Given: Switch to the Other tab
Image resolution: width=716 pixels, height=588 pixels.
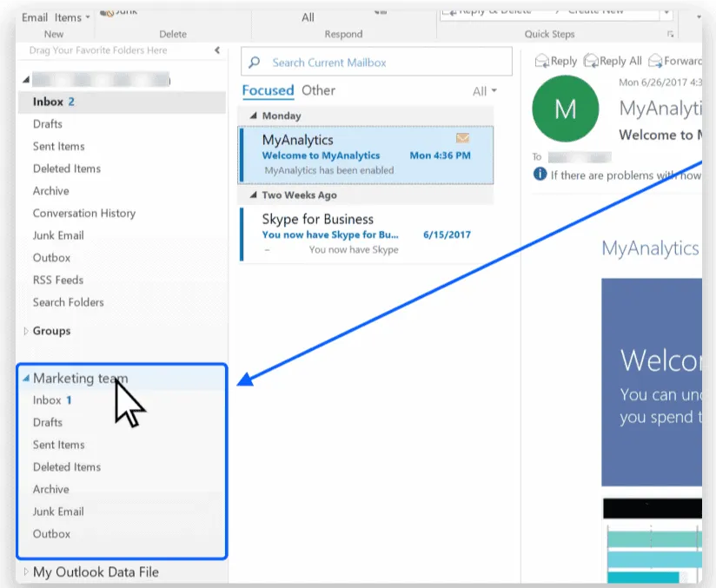Looking at the screenshot, I should (x=318, y=90).
